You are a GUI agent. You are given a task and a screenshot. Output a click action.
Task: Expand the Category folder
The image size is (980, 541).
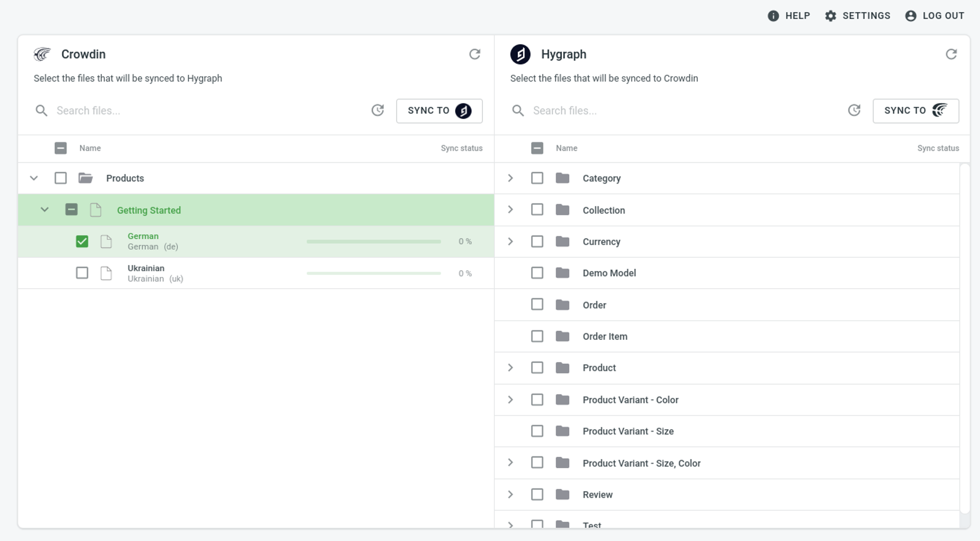click(x=510, y=178)
